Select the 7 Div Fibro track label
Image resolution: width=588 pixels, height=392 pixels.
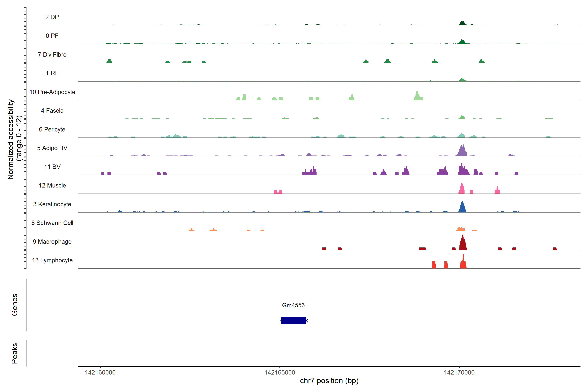point(52,55)
